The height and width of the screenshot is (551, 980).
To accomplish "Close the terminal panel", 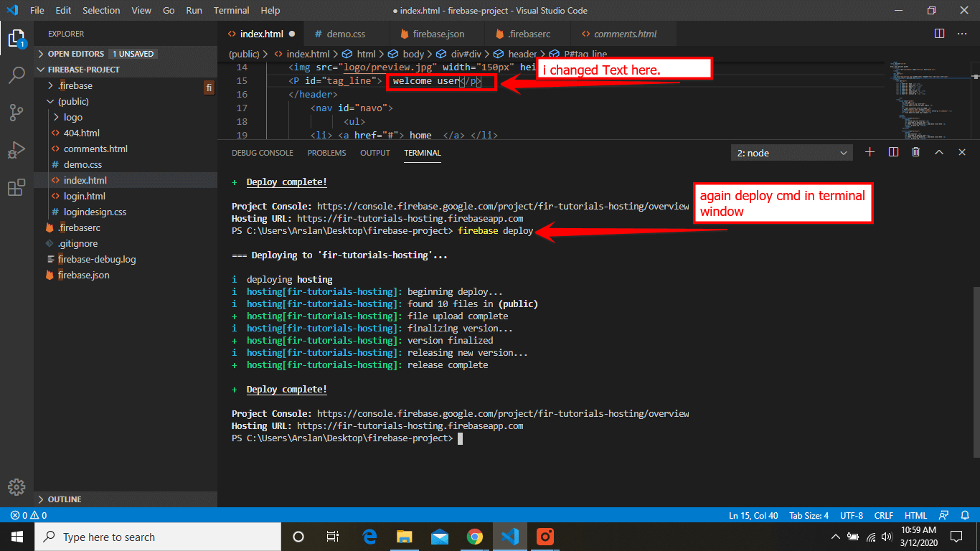I will coord(962,152).
